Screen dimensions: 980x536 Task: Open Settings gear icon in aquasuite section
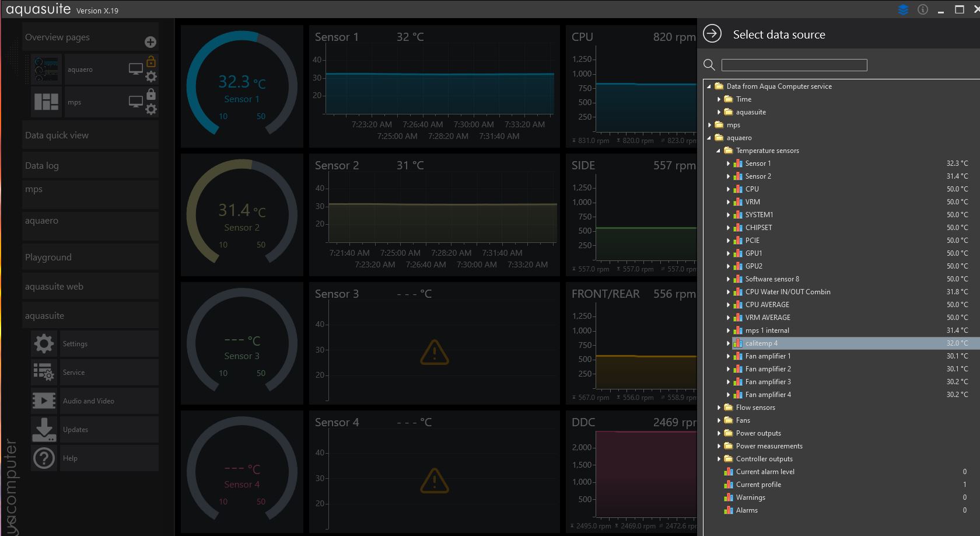44,344
